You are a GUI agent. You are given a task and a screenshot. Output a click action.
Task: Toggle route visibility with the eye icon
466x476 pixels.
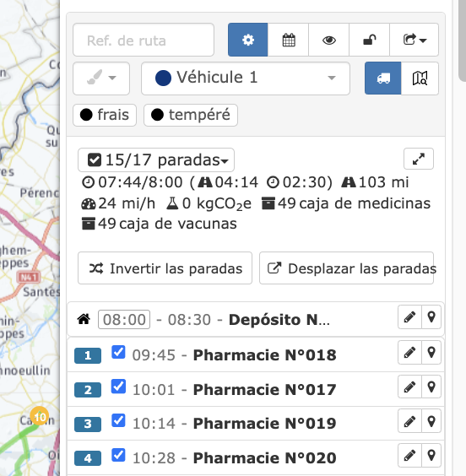[x=328, y=40]
